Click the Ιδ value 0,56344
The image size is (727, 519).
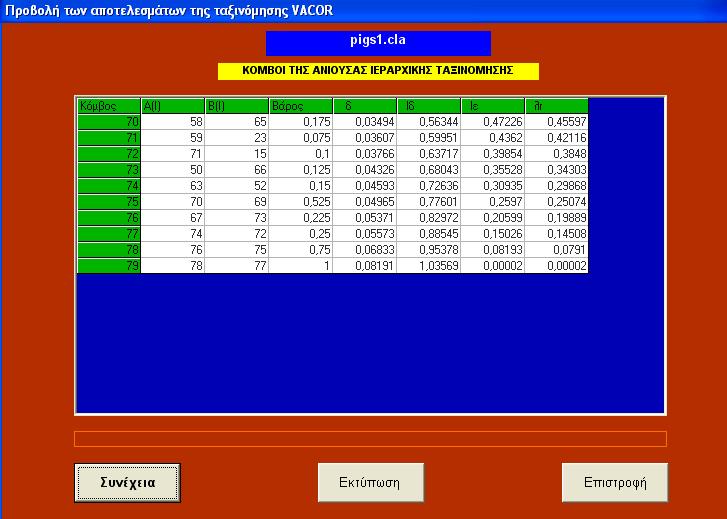pyautogui.click(x=428, y=122)
